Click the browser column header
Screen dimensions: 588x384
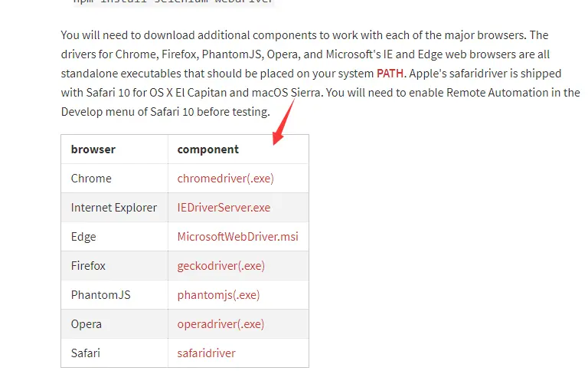click(x=114, y=149)
